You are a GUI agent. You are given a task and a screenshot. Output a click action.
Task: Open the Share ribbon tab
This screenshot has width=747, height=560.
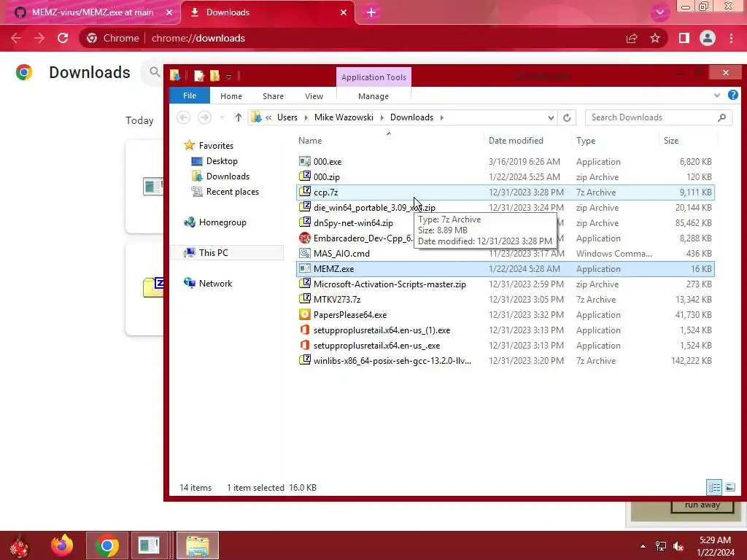pos(273,96)
